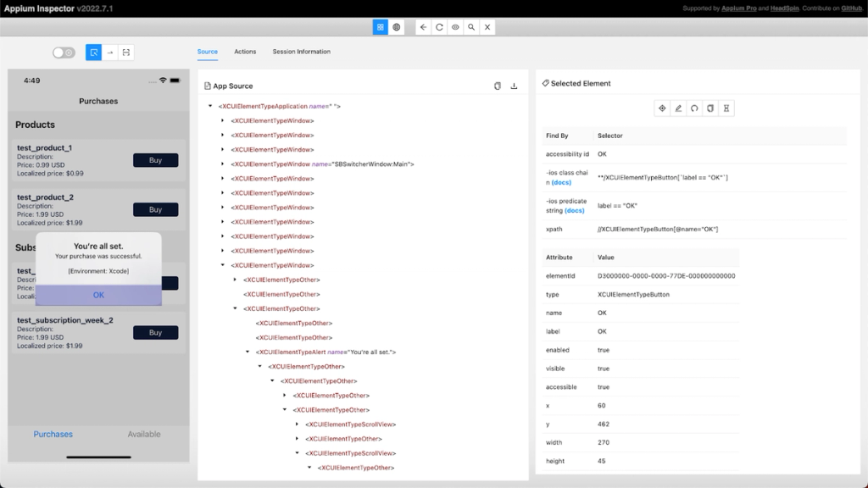Open search for element magnifier icon
Viewport: 868px width, 488px height.
pos(471,27)
